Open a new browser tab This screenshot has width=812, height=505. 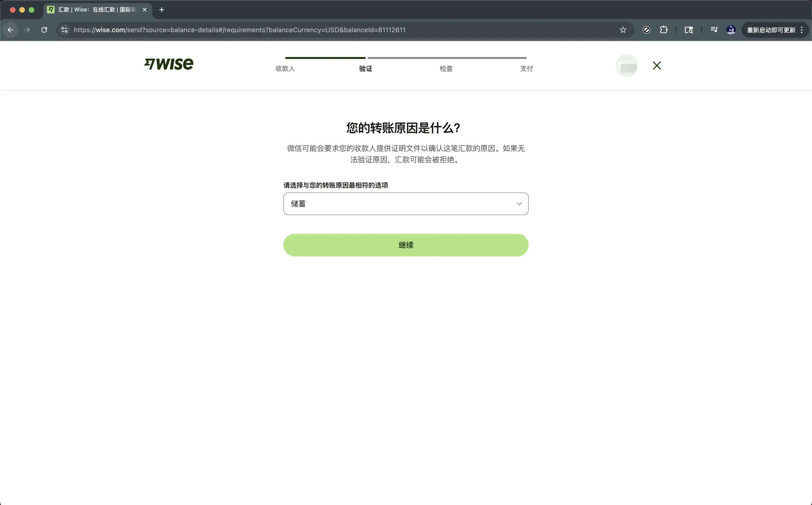pos(162,10)
